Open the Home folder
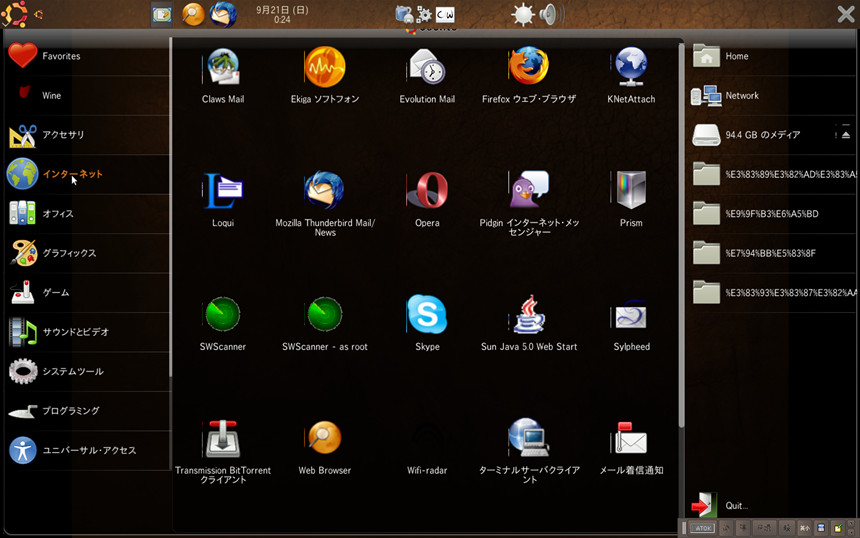The height and width of the screenshot is (538, 860). pos(735,56)
